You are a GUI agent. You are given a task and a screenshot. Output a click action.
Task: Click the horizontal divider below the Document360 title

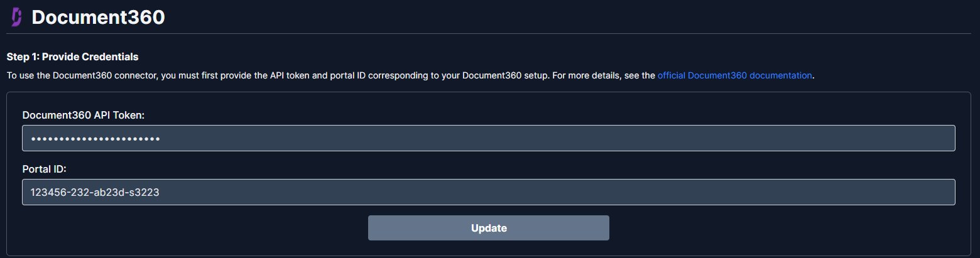(x=490, y=33)
